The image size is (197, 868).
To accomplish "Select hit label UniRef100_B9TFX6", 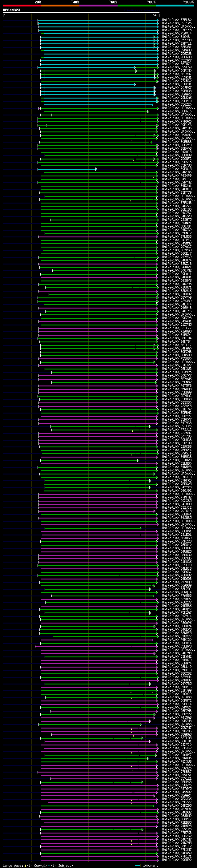I will pos(177,426).
